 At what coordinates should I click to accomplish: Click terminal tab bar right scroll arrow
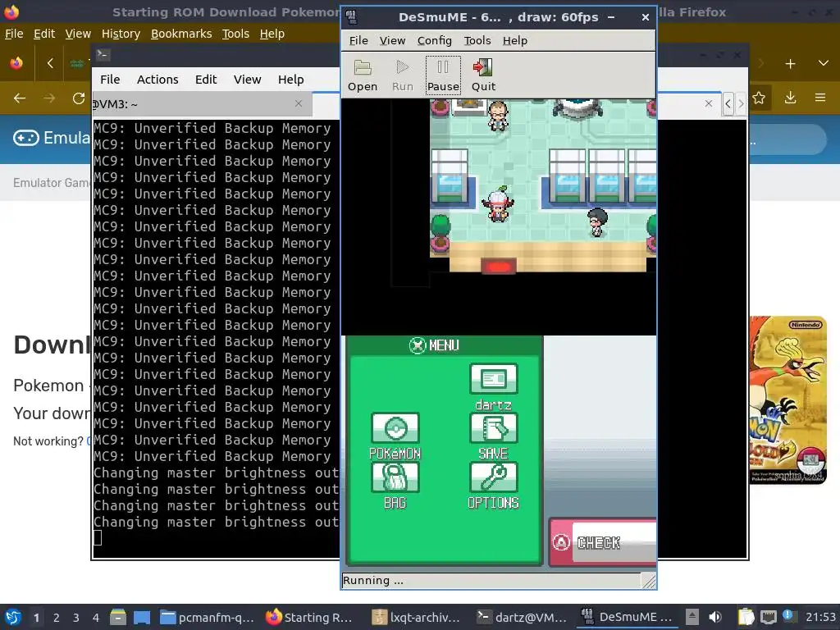(741, 103)
